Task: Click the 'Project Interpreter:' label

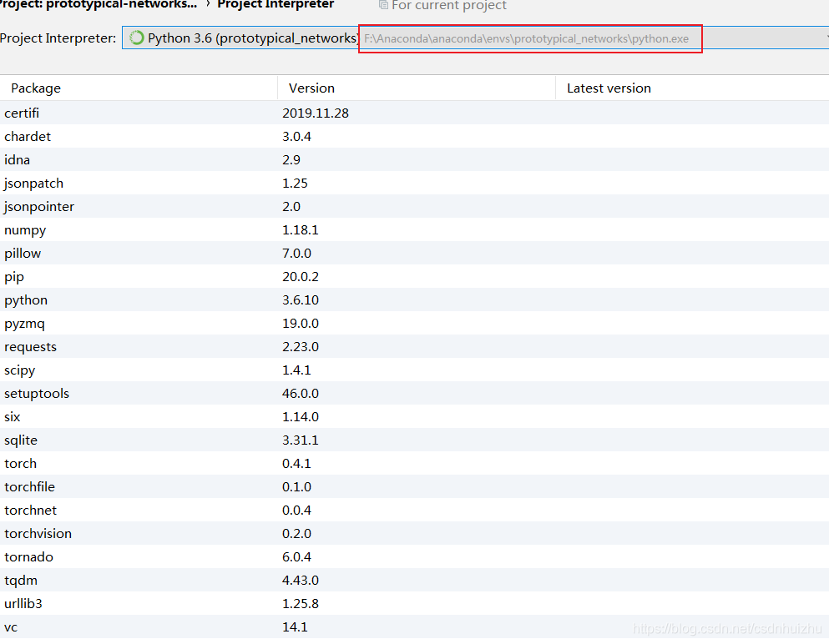Action: pos(58,38)
